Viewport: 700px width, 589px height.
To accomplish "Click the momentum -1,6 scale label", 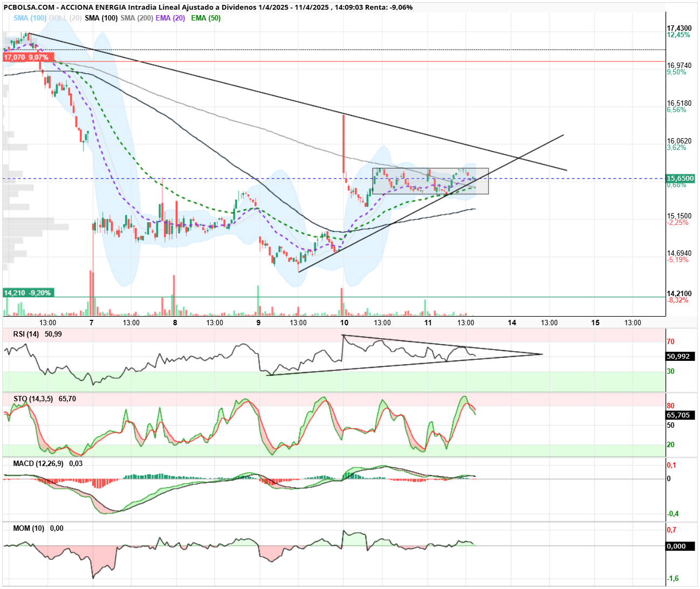I will 673,579.
